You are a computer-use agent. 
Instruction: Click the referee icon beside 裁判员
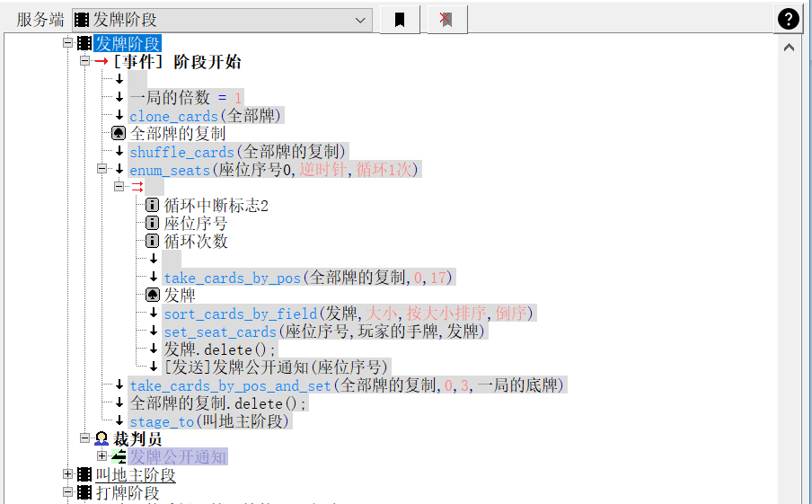(101, 439)
